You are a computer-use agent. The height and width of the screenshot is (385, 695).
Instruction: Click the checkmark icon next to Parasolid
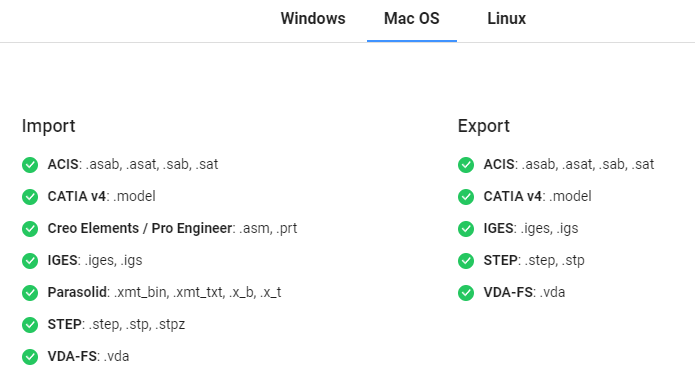[30, 292]
